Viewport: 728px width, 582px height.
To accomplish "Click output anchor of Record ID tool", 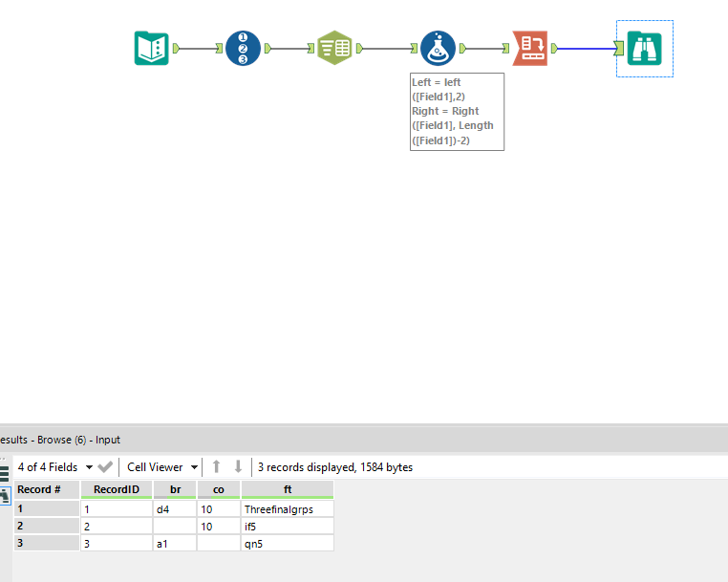I will pos(268,49).
